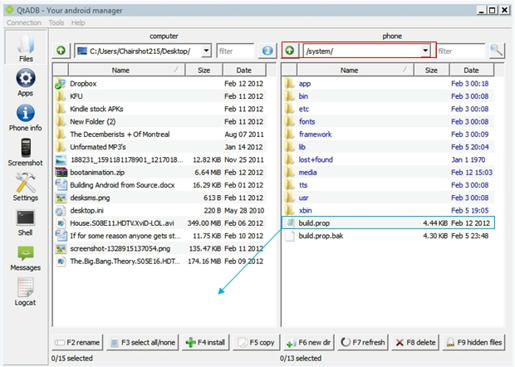This screenshot has width=515, height=367.
Task: Select the lost+found folder on phone
Action: tap(388, 160)
